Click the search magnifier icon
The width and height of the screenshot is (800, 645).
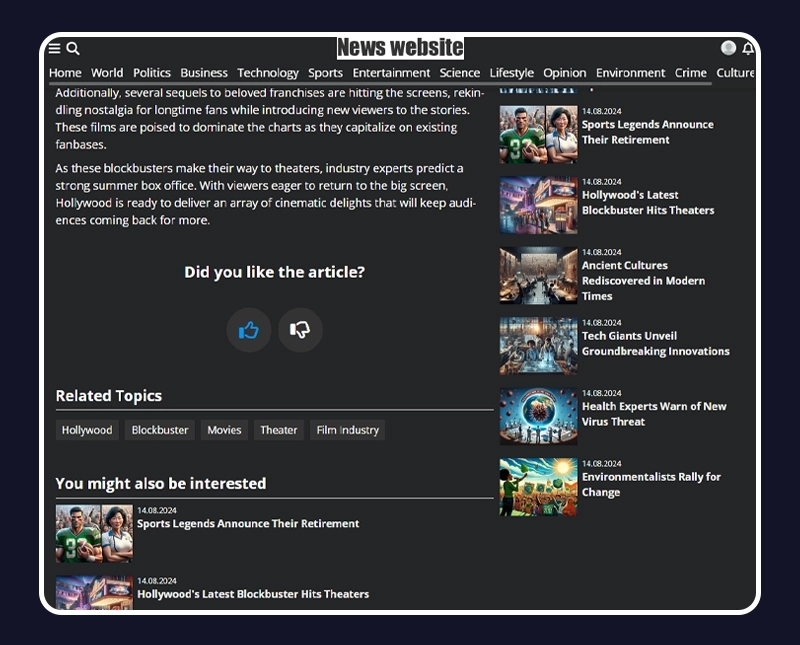coord(73,48)
